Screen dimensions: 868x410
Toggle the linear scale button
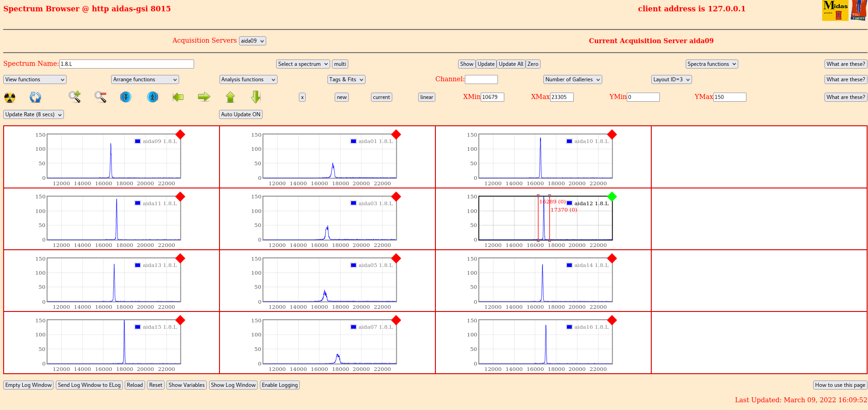[426, 97]
